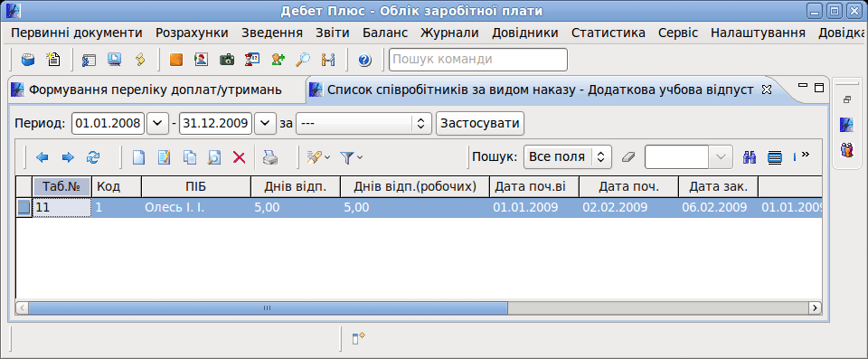Click the blue striped rows icon

(775, 157)
